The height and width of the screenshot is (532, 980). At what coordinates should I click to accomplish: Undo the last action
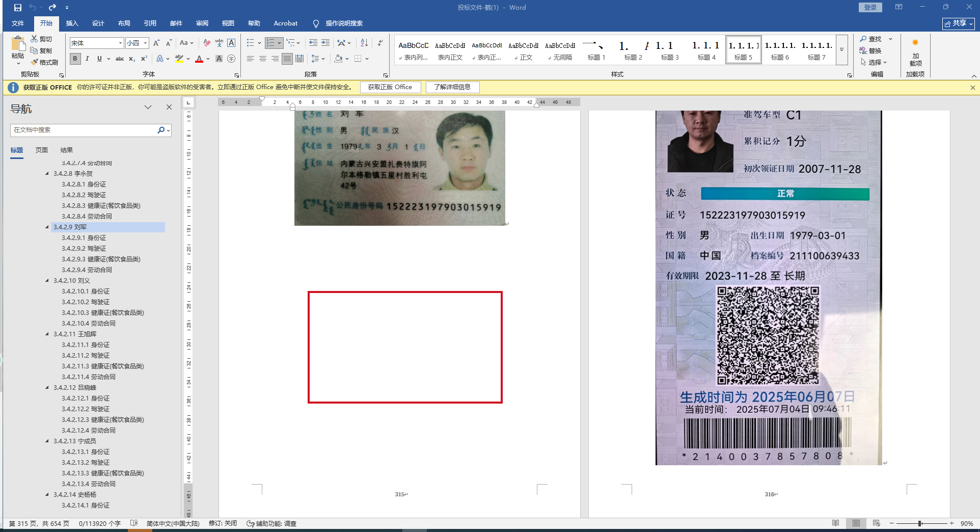point(33,8)
